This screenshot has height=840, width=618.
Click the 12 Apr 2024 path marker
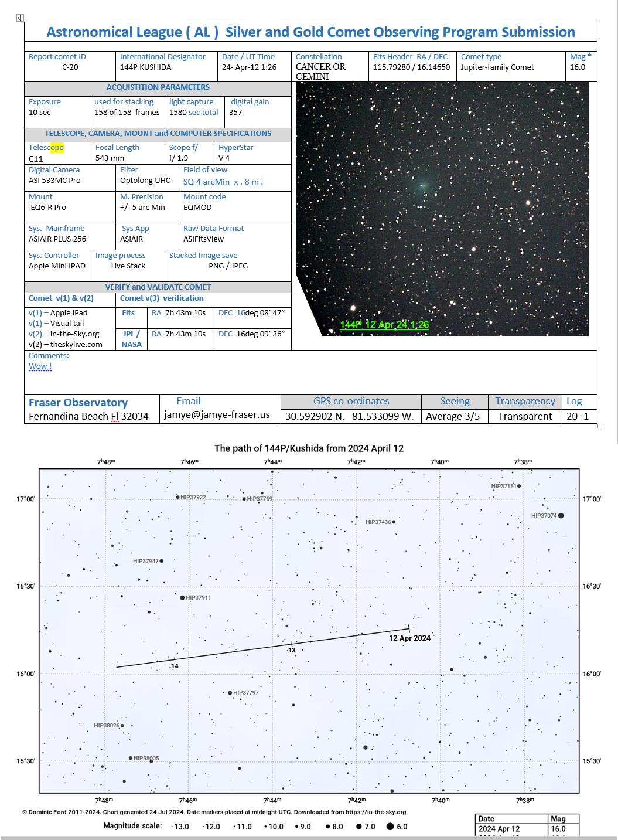pyautogui.click(x=409, y=638)
